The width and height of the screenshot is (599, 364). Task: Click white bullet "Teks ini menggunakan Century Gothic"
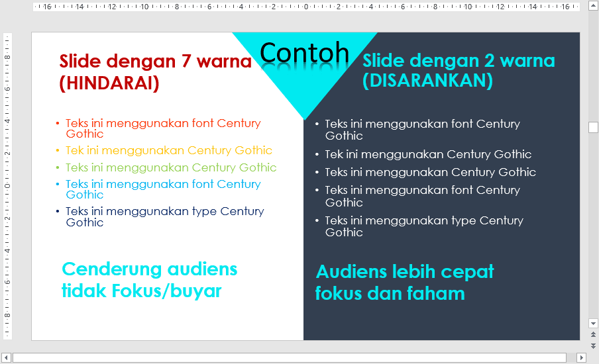(x=430, y=172)
